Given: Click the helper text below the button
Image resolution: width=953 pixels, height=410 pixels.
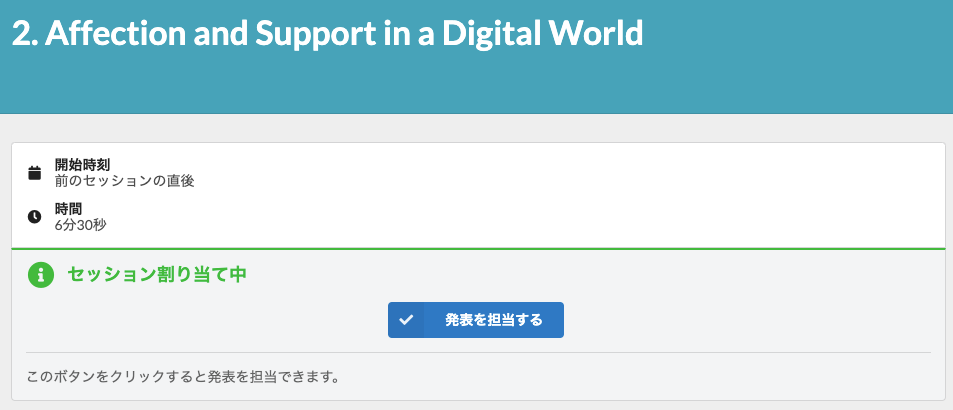Looking at the screenshot, I should [x=182, y=378].
